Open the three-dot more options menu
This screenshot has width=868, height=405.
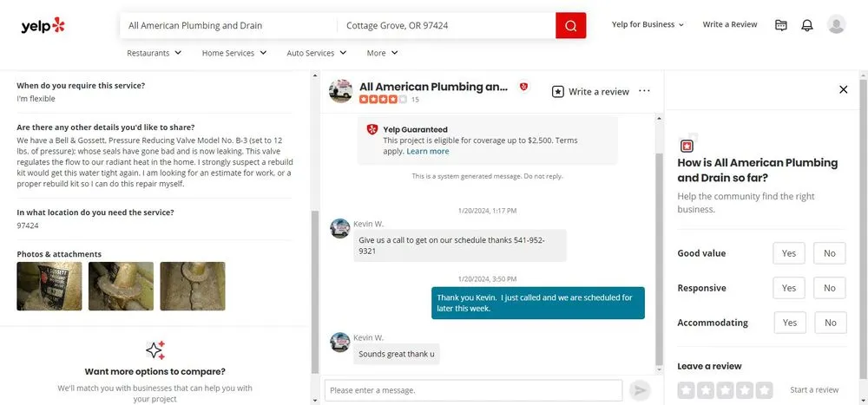point(644,91)
